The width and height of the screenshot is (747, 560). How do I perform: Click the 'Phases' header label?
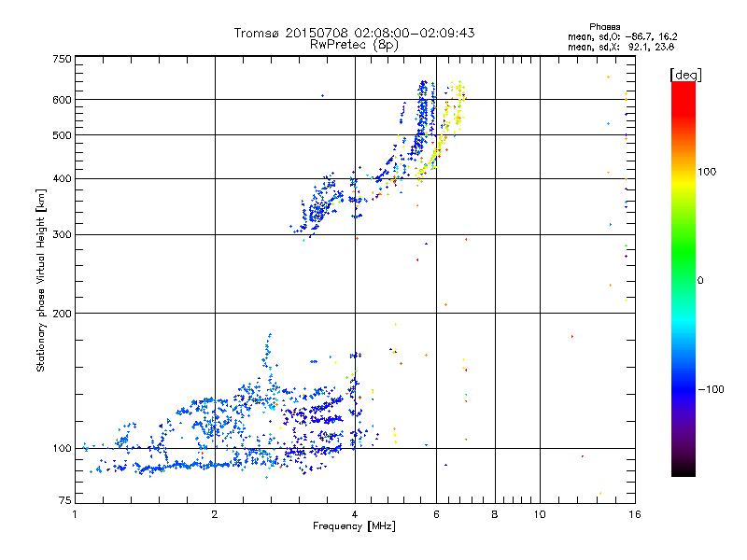pos(604,27)
